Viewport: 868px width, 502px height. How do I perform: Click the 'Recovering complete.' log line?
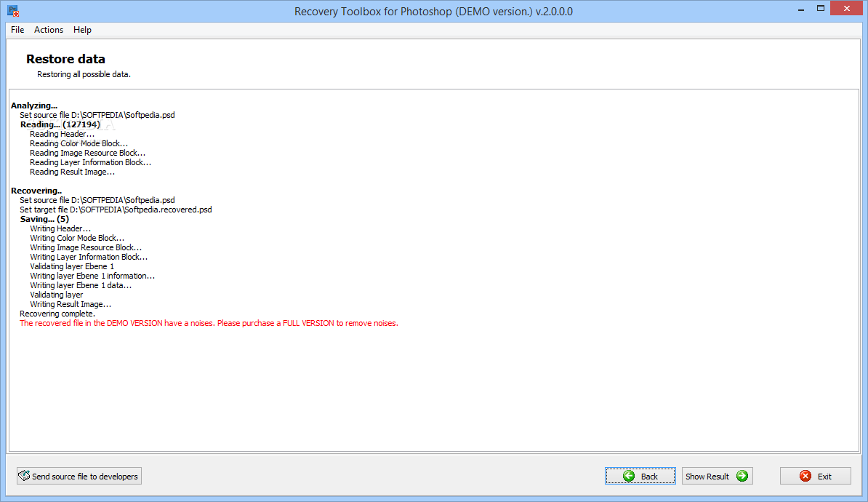pos(57,314)
